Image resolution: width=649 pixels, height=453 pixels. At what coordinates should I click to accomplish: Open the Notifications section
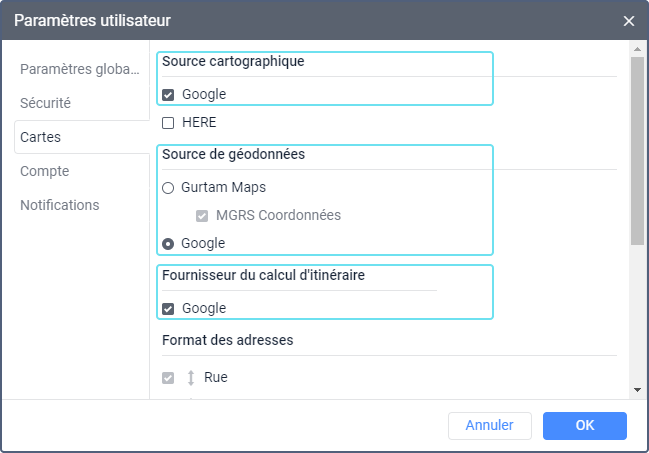pyautogui.click(x=60, y=205)
